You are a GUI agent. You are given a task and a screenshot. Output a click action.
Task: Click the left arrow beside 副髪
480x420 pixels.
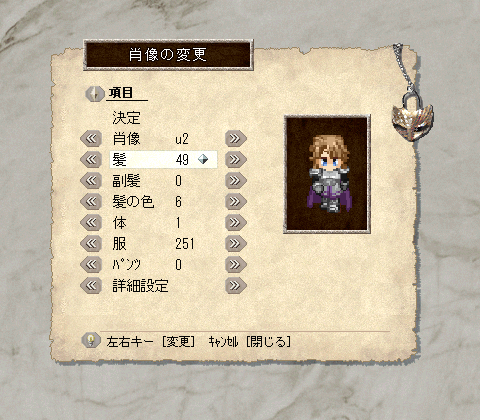[91, 181]
